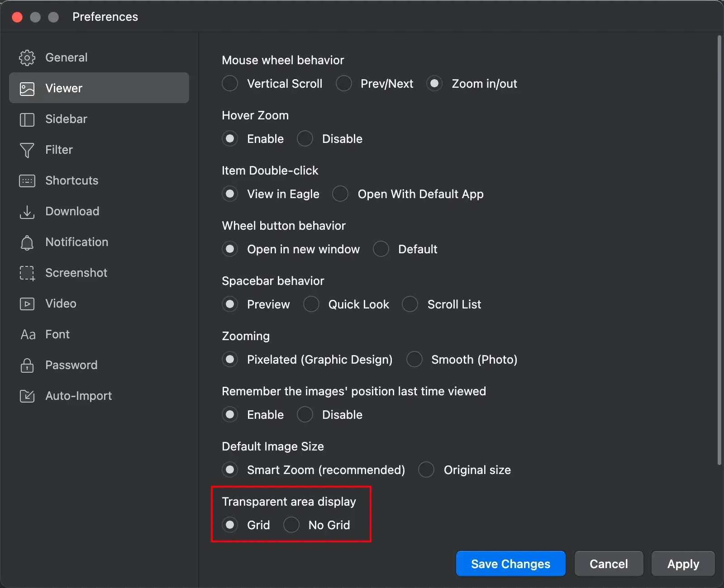Choose Open With Default App option
Screen dimensions: 724x588
point(340,194)
